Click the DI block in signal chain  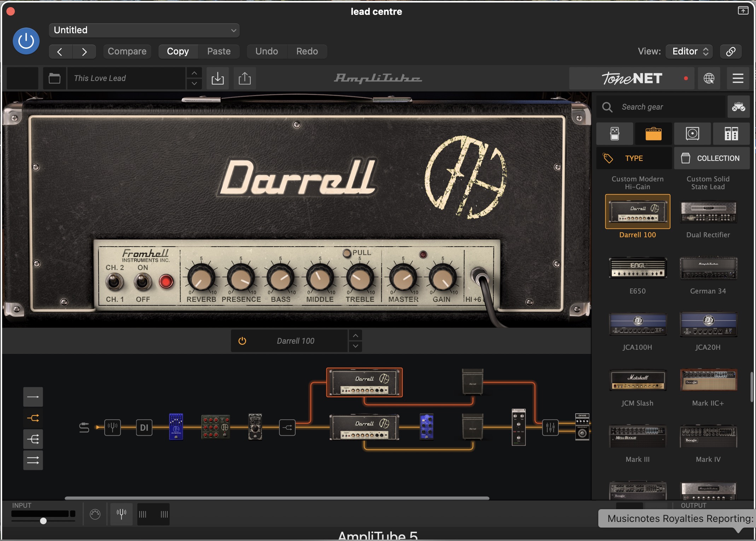click(144, 427)
